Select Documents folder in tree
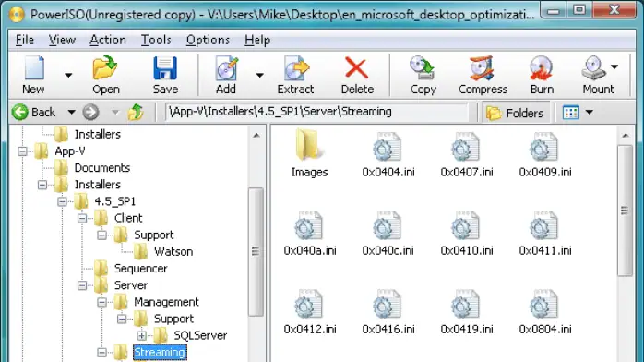The height and width of the screenshot is (362, 644). (101, 168)
